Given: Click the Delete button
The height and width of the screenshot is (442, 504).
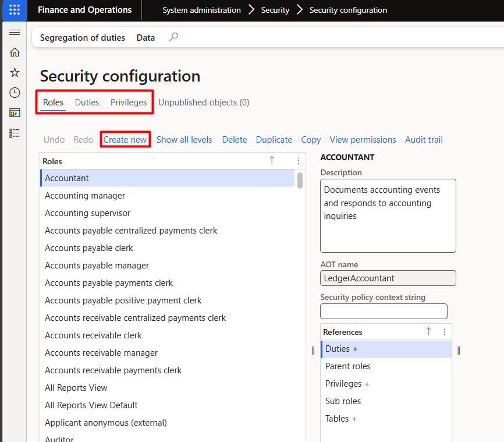Looking at the screenshot, I should click(x=235, y=140).
